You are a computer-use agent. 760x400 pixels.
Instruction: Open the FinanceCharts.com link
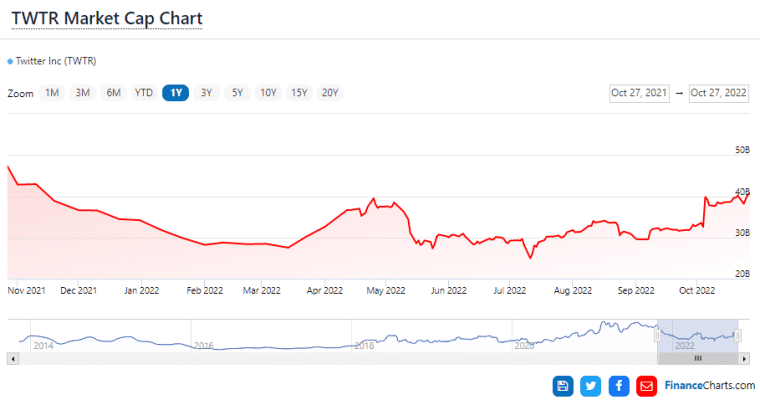coord(710,385)
